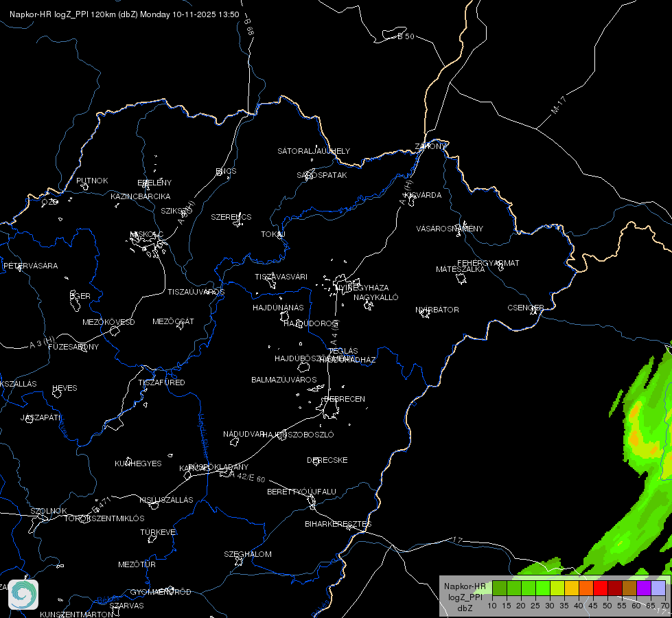Click the 'CSENGER' town label
The image size is (672, 618).
tap(526, 308)
